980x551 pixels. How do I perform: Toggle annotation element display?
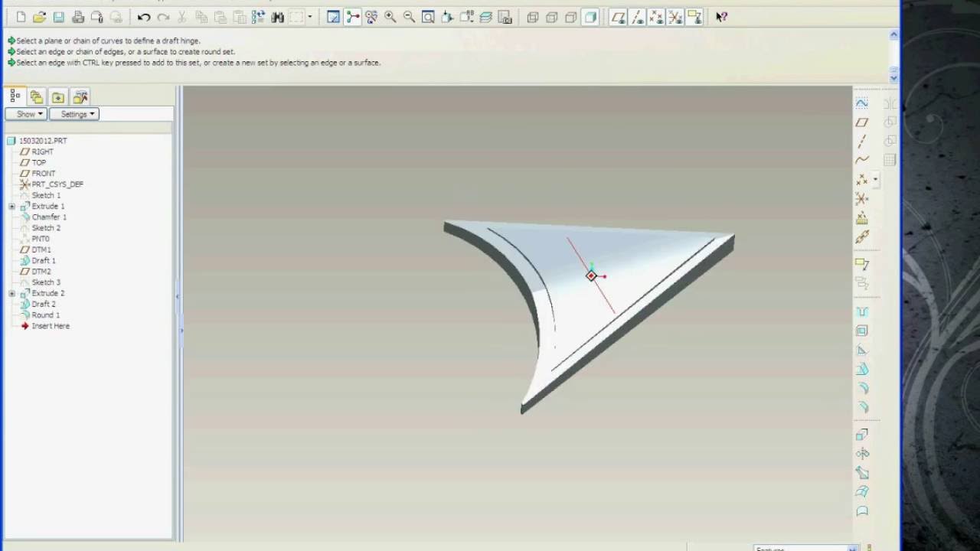(694, 17)
